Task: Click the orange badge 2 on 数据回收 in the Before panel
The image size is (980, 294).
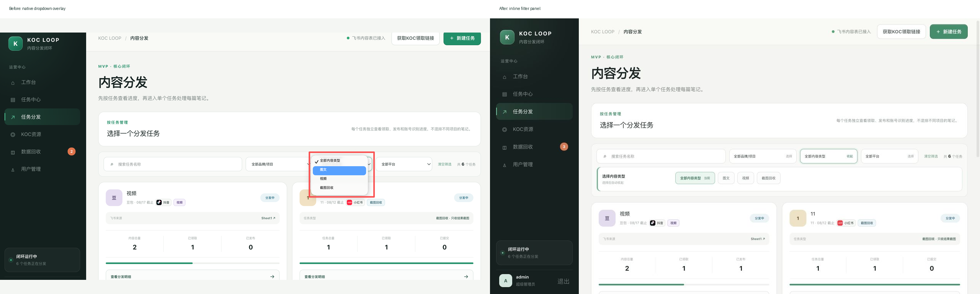Action: click(x=72, y=152)
